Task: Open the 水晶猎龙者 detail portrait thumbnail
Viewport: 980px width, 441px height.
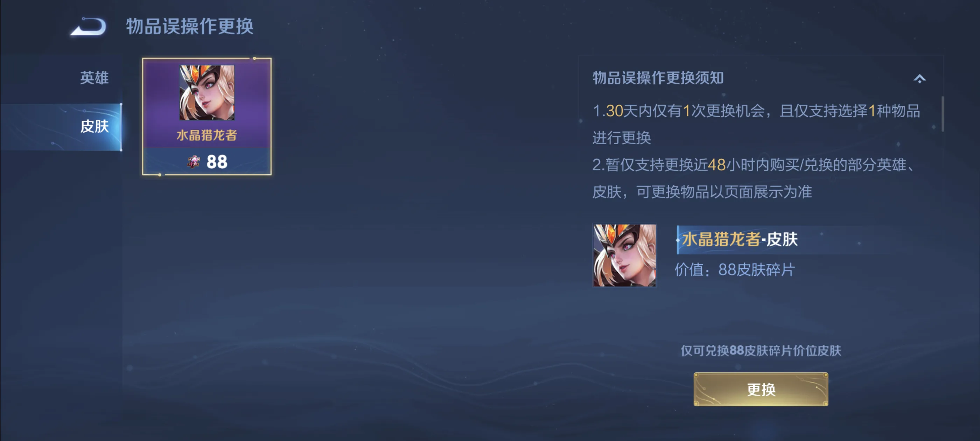Action: 624,255
